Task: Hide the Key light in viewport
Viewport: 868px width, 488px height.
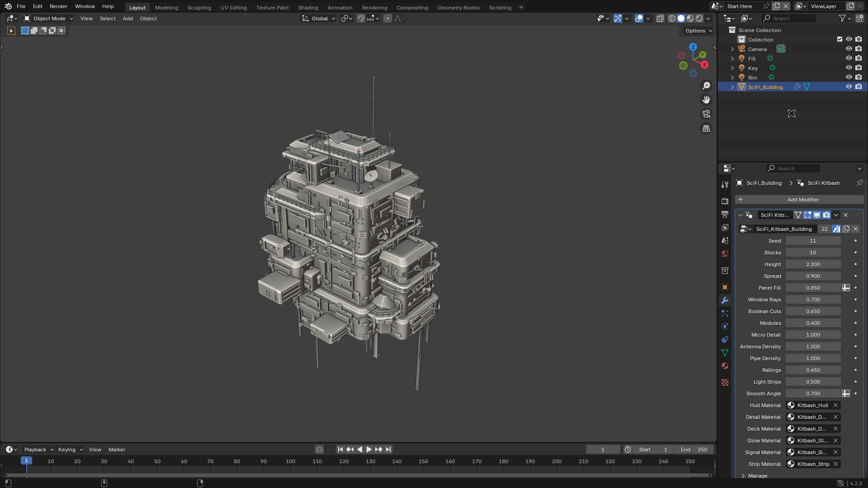Action: [849, 68]
